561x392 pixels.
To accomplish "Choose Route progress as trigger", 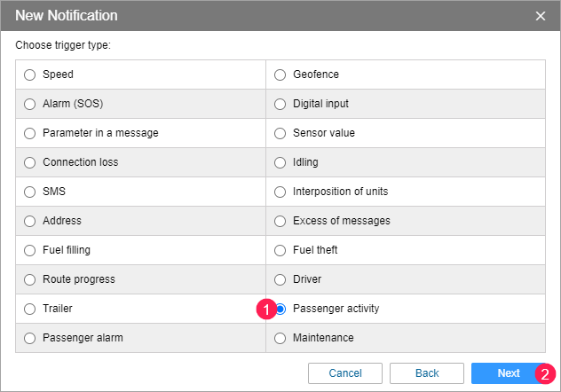I will coord(30,279).
